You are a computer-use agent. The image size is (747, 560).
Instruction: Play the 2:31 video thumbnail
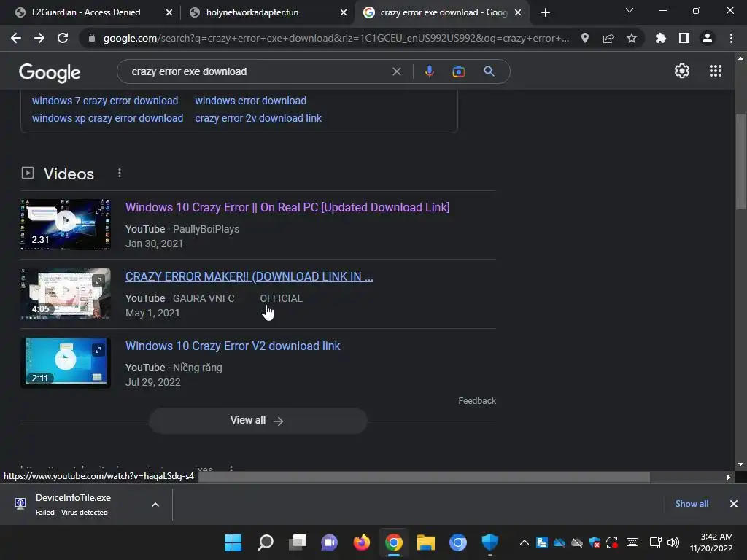tap(66, 224)
